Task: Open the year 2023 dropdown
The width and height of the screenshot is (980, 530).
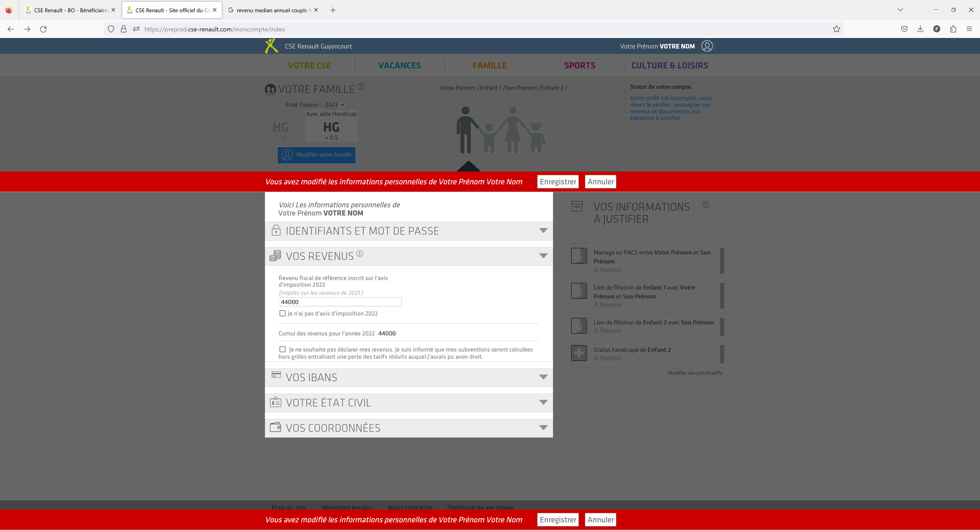Action: click(x=335, y=105)
